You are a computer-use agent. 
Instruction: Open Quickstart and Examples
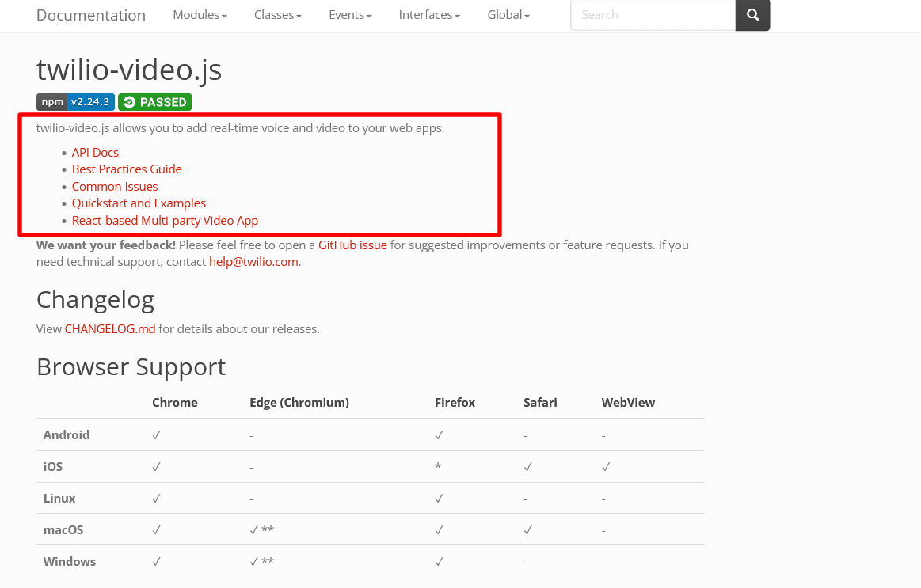coord(139,203)
